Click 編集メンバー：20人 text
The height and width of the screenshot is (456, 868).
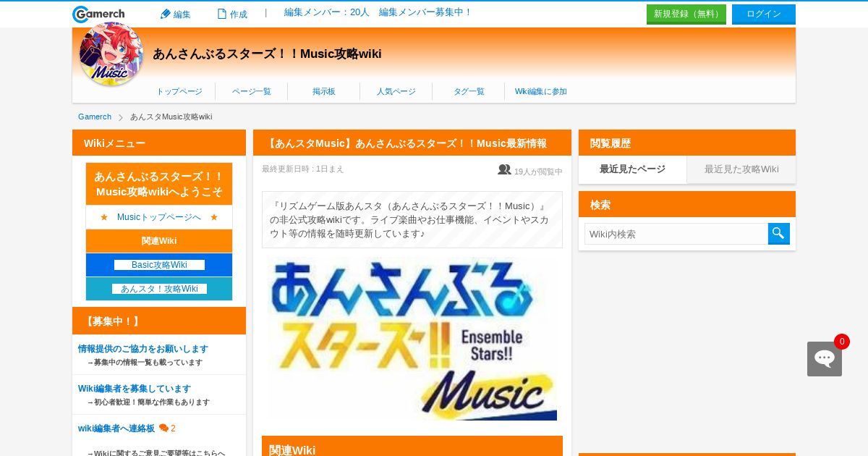point(327,12)
